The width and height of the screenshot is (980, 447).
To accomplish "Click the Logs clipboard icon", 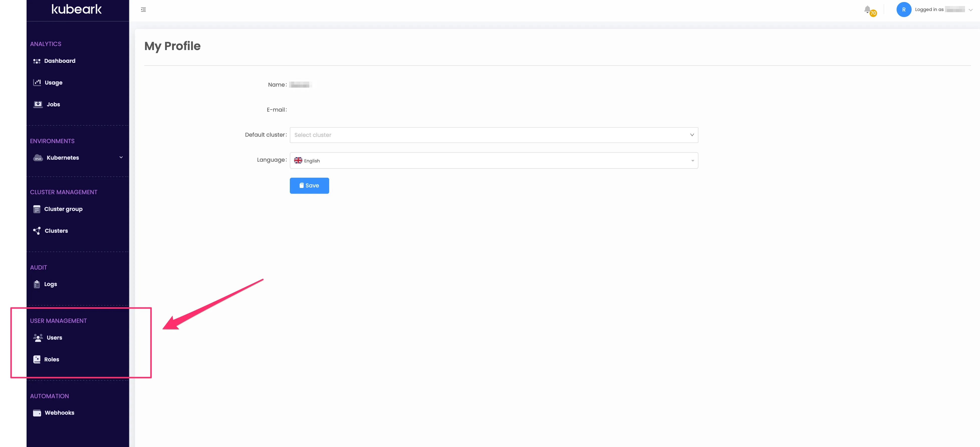I will coord(37,284).
